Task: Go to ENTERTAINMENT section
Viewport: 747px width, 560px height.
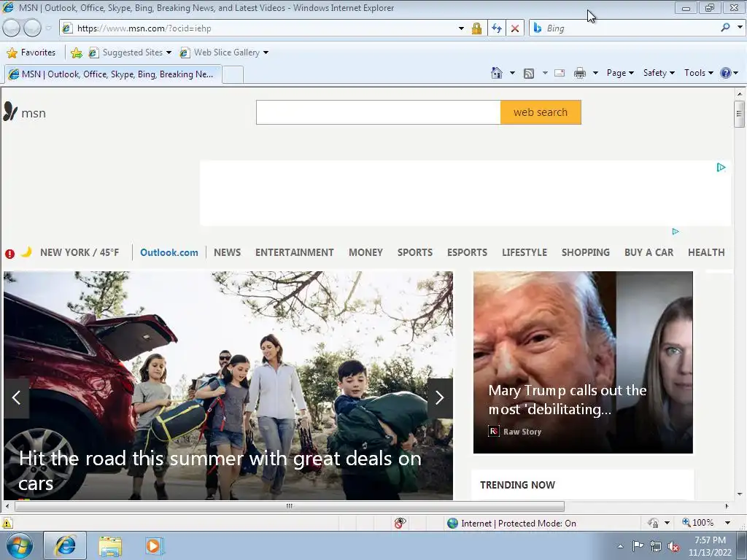Action: tap(295, 252)
